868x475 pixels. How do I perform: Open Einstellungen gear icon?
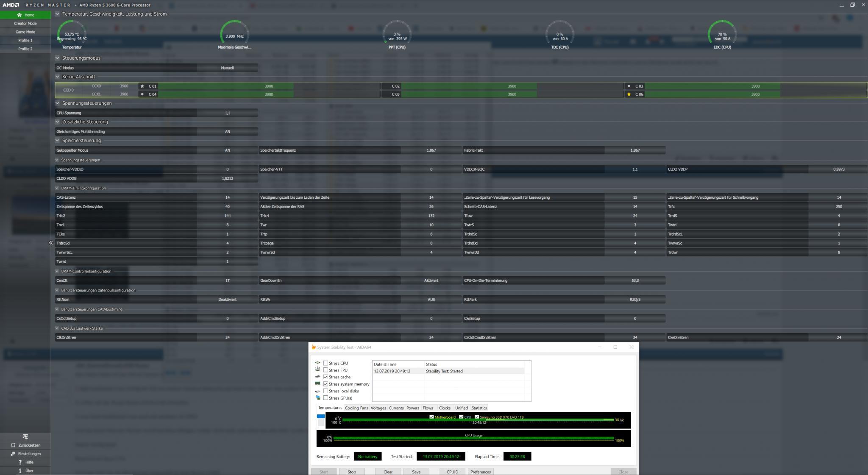pyautogui.click(x=13, y=454)
